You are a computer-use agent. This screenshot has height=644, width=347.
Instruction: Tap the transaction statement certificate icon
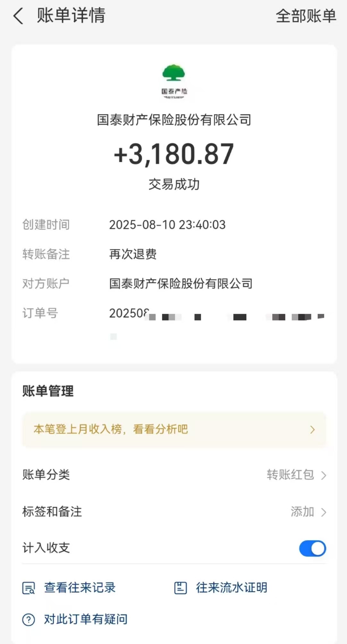coord(180,588)
